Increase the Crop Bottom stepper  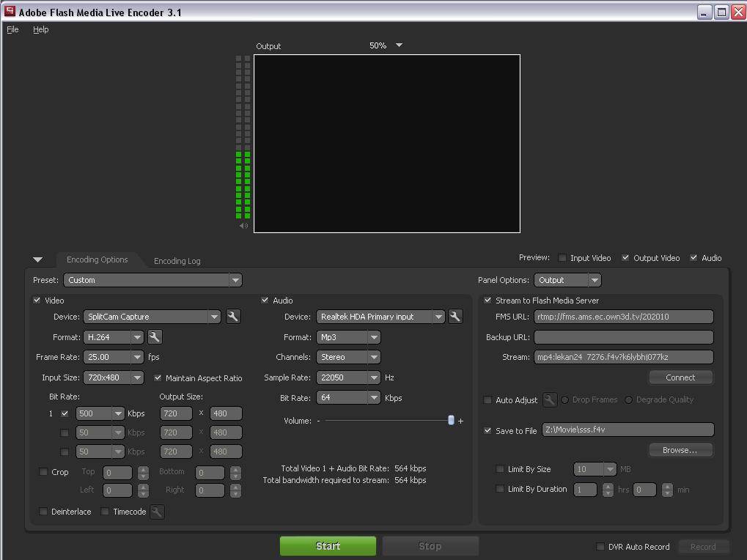point(235,470)
